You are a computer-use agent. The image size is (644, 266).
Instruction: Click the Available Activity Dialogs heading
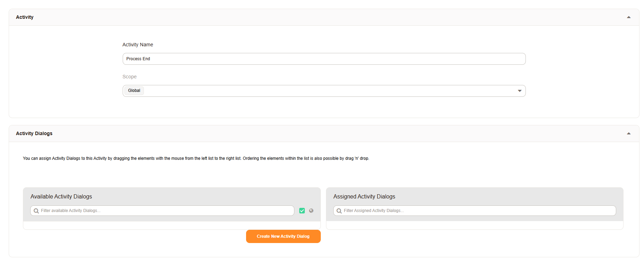click(x=61, y=196)
